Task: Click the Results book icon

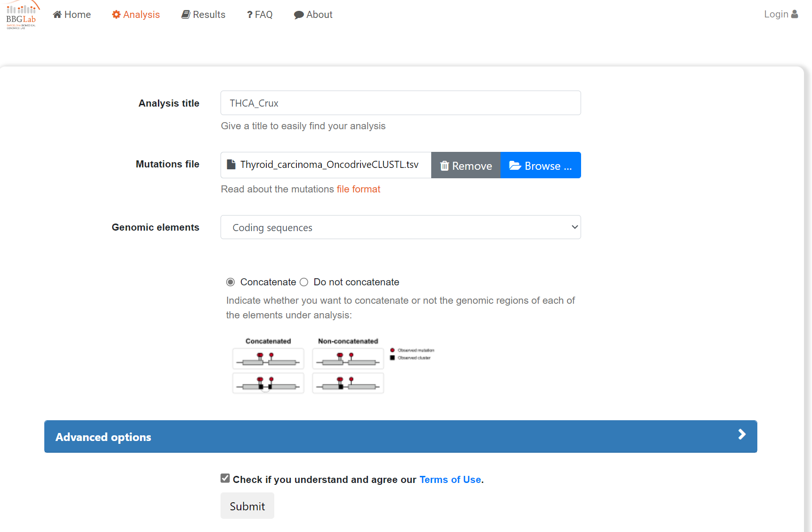Action: click(x=186, y=15)
